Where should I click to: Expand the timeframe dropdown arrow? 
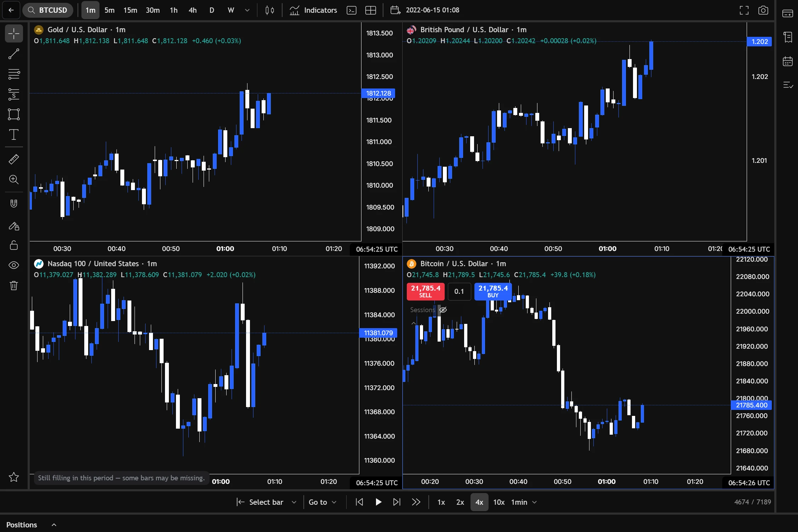point(247,10)
